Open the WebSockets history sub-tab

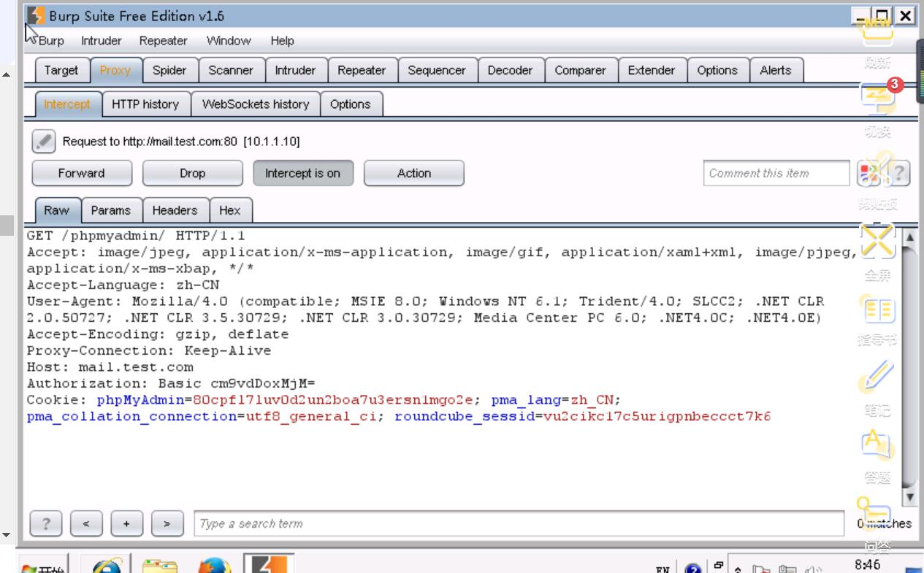click(x=256, y=104)
